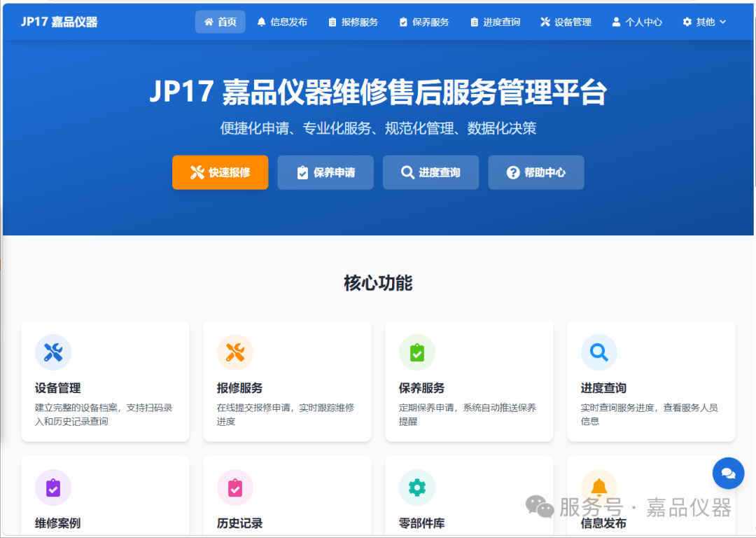The image size is (756, 538).
Task: Click the user icon beside 个人中心
Action: click(616, 22)
